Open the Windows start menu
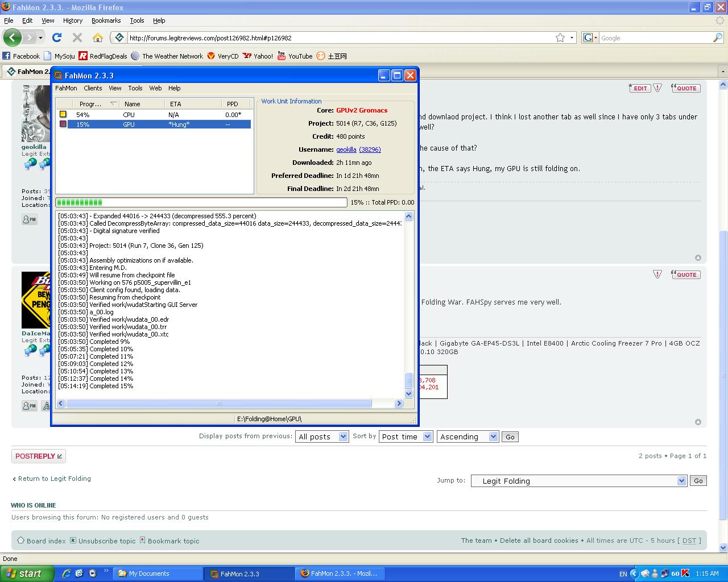 27,573
